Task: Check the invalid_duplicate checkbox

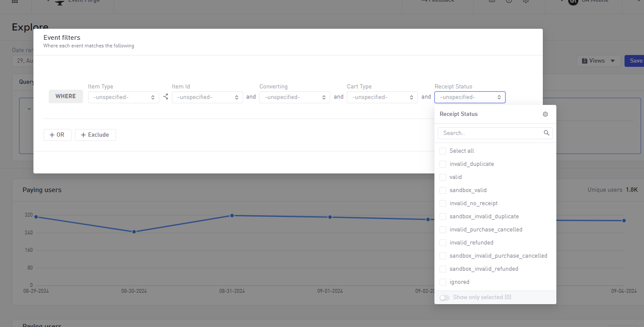Action: pos(443,164)
